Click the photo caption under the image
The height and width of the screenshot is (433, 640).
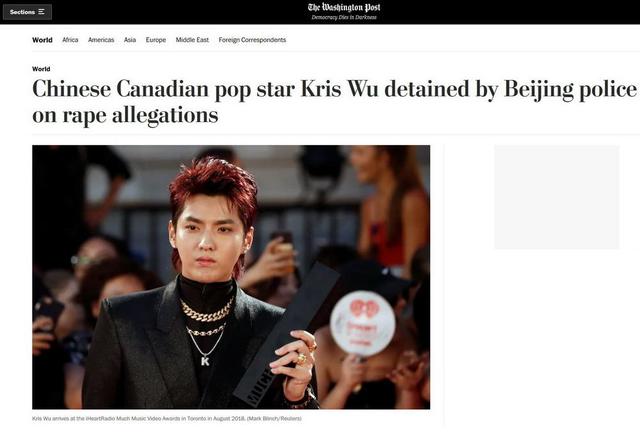click(x=167, y=418)
